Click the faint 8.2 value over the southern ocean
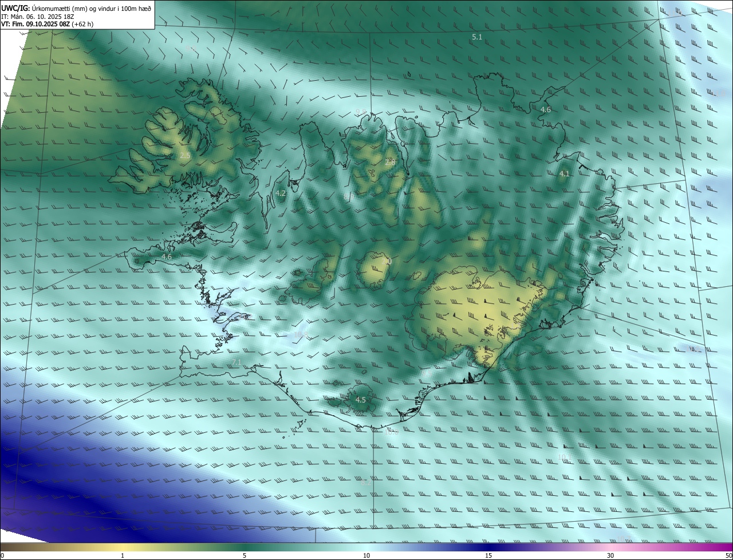The height and width of the screenshot is (560, 733). click(x=365, y=483)
